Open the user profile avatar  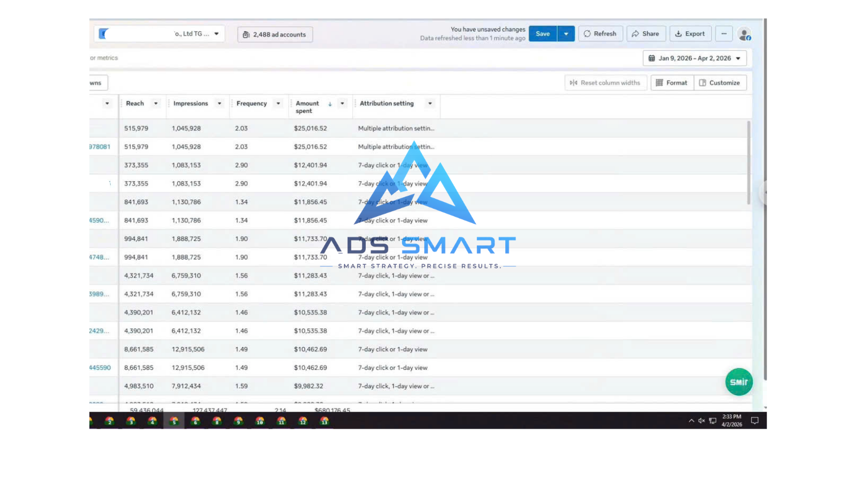point(744,35)
